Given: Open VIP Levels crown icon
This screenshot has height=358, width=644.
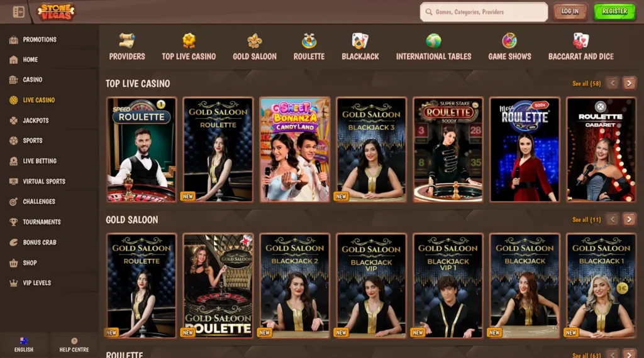Looking at the screenshot, I should pos(14,283).
